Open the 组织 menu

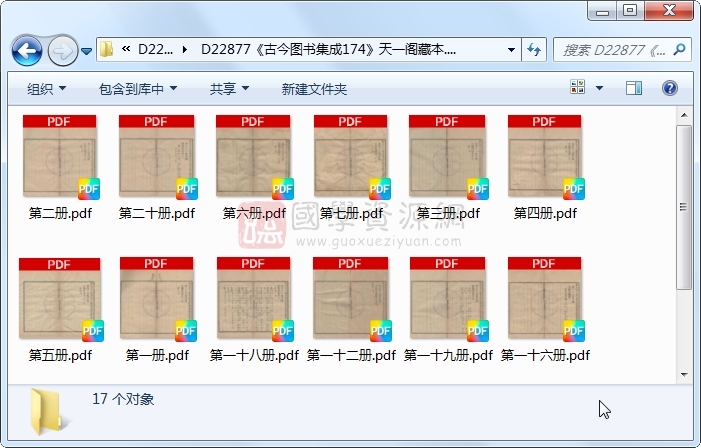coord(46,89)
